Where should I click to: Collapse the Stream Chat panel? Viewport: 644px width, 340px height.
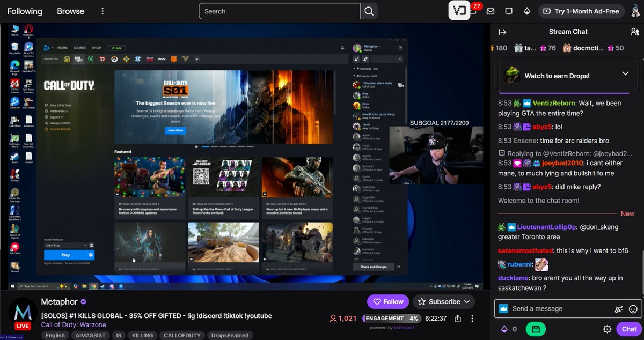click(502, 32)
